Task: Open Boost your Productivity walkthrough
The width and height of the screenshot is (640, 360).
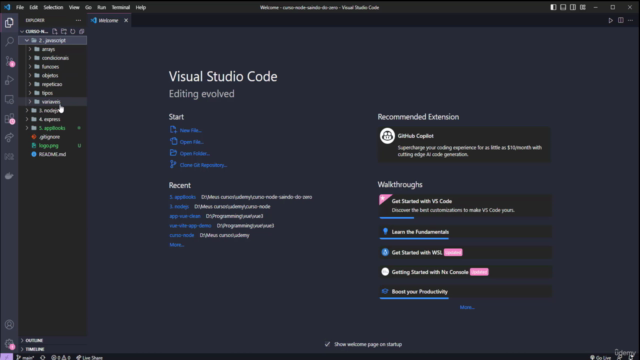Action: pos(465,291)
